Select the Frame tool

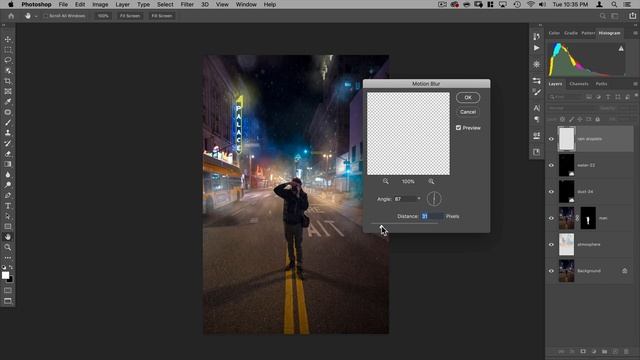tap(8, 91)
